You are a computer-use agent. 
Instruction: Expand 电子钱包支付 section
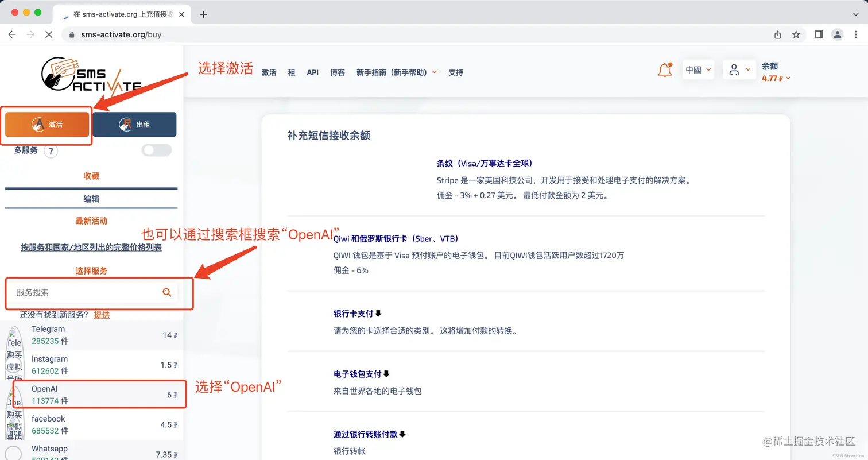coord(362,374)
